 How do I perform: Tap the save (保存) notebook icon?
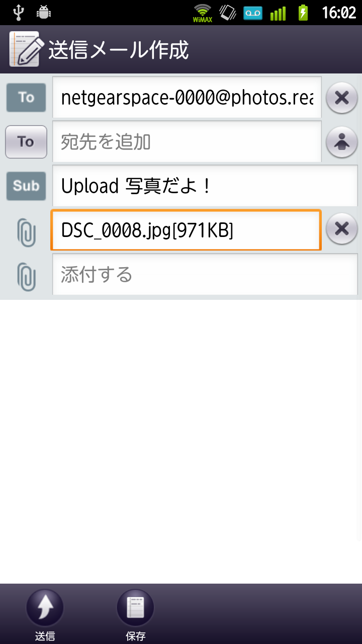135,608
